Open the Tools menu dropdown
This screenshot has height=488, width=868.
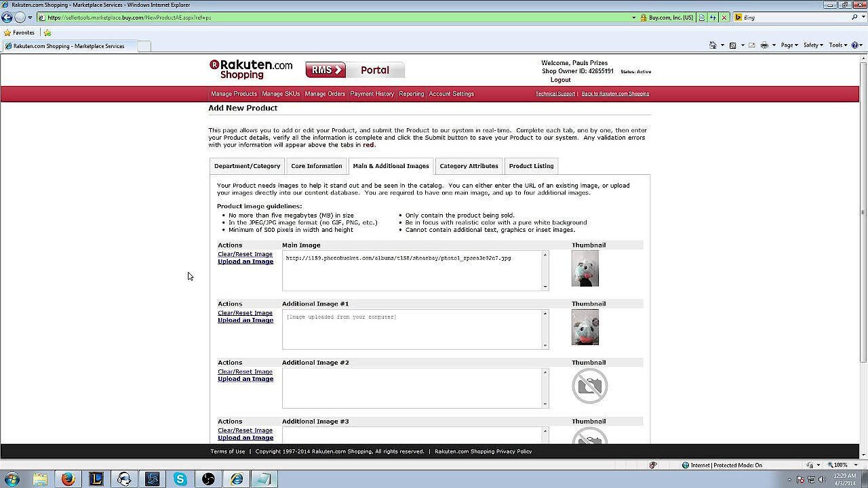(x=838, y=45)
